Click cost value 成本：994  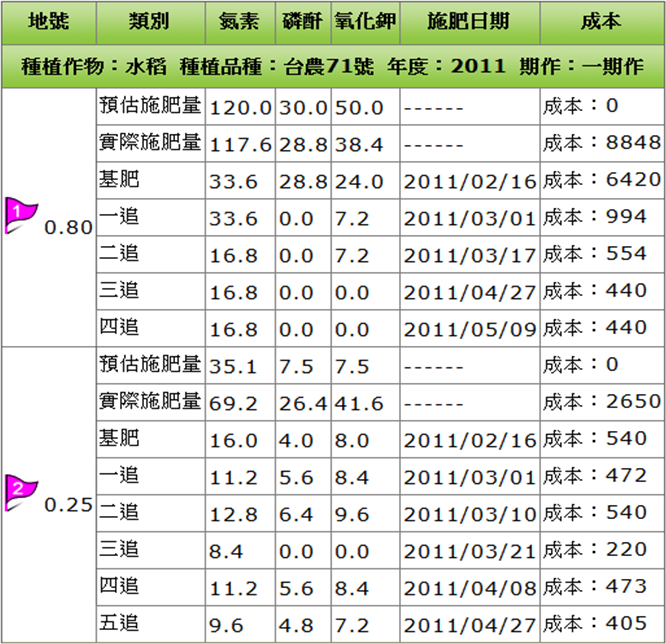[x=595, y=216]
